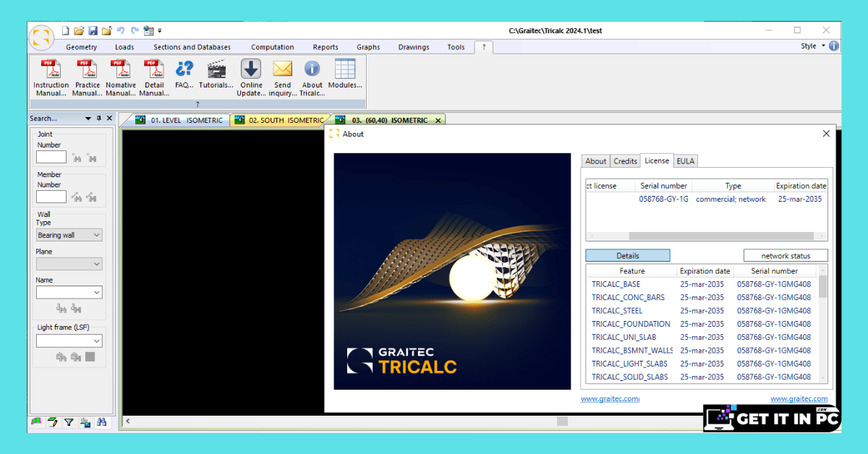Switch to 01. LEVEL ISOMETRIC view tab
The width and height of the screenshot is (868, 454).
coord(179,120)
